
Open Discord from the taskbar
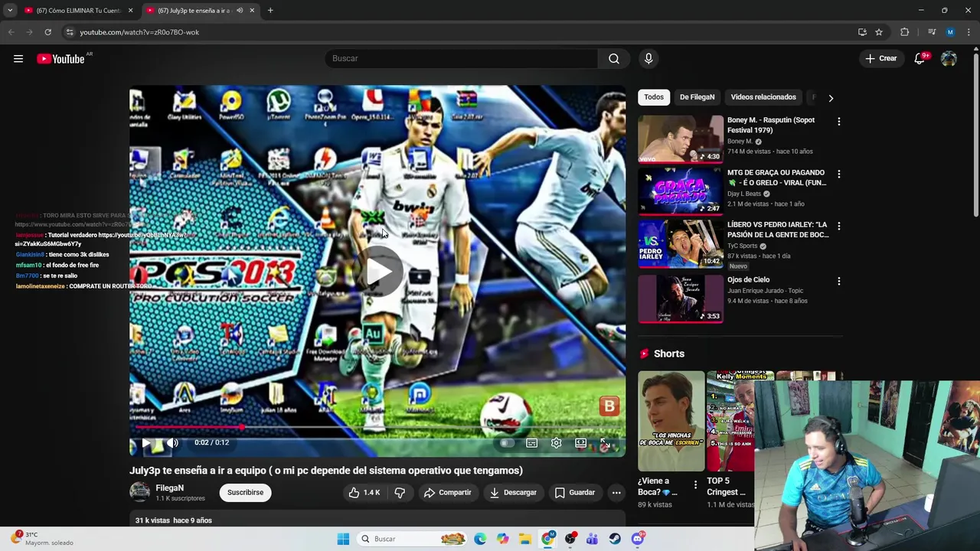click(x=638, y=539)
